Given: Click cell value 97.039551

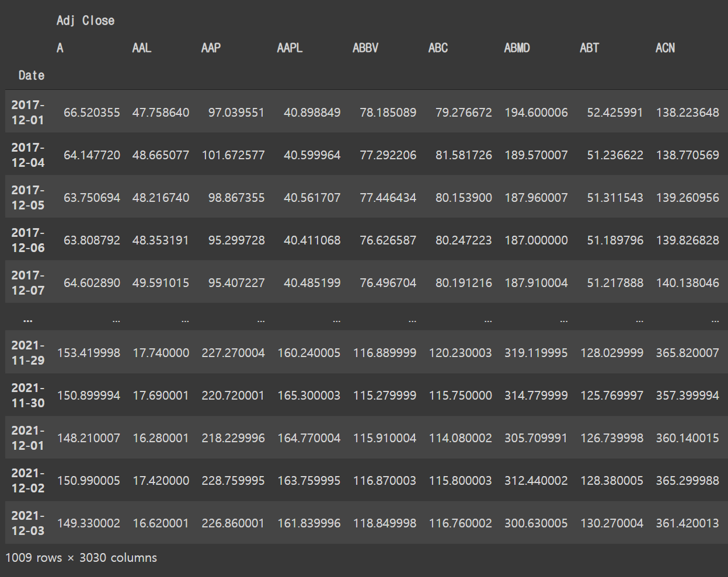Looking at the screenshot, I should point(236,113).
